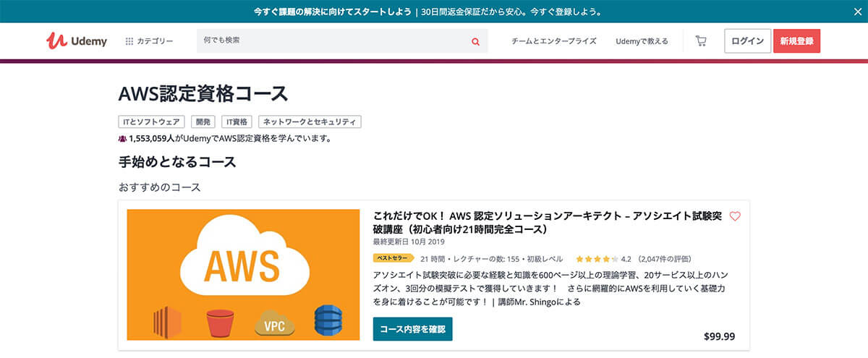Click the コース内容を確認 button

click(412, 329)
